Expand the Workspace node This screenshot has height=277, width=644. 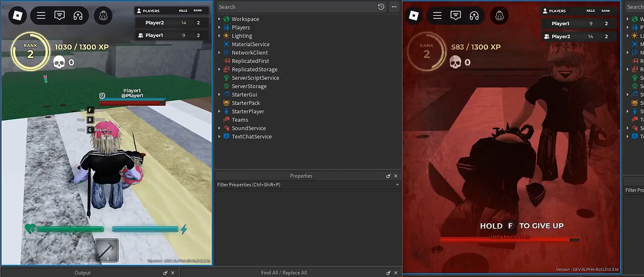pyautogui.click(x=219, y=20)
